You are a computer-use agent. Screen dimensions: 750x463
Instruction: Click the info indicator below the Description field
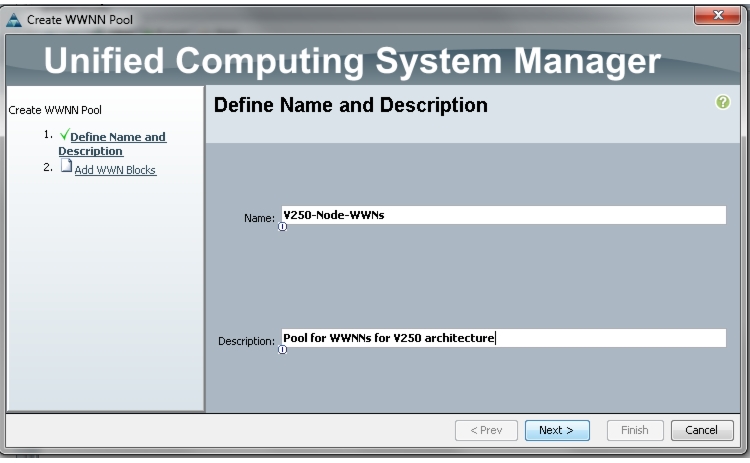coord(282,350)
